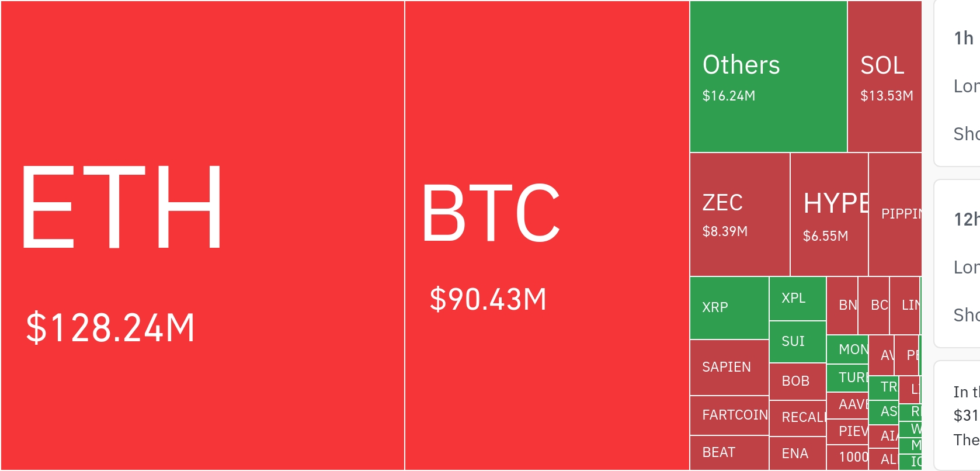The image size is (980, 471).
Task: Open the PIPPIN tile
Action: pyautogui.click(x=895, y=214)
